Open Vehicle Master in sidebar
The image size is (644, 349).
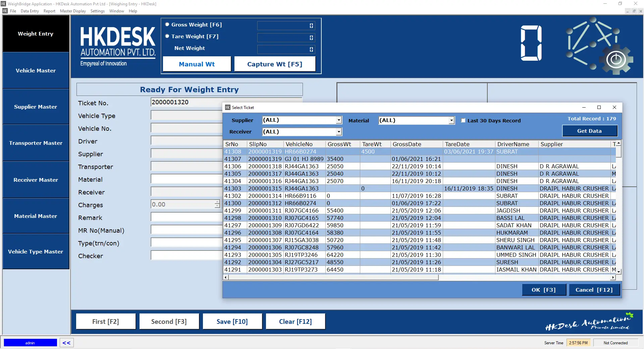click(x=36, y=70)
